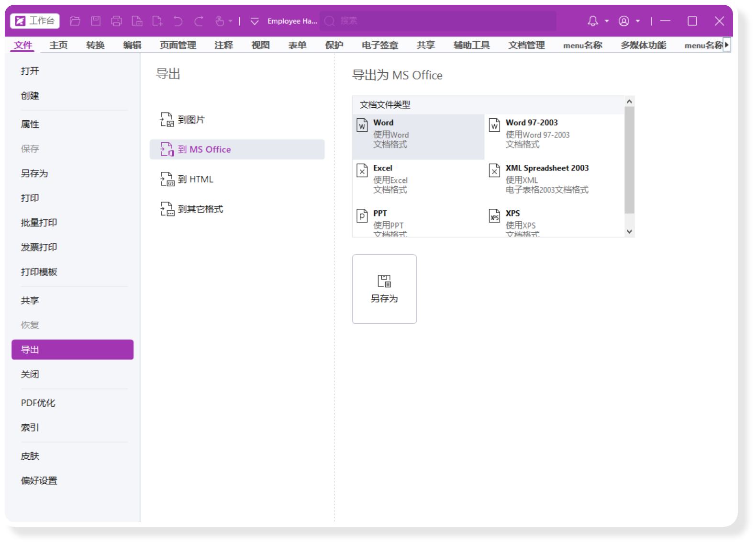This screenshot has width=756, height=545.
Task: Click the file type list scroll-up arrow
Action: pos(630,102)
